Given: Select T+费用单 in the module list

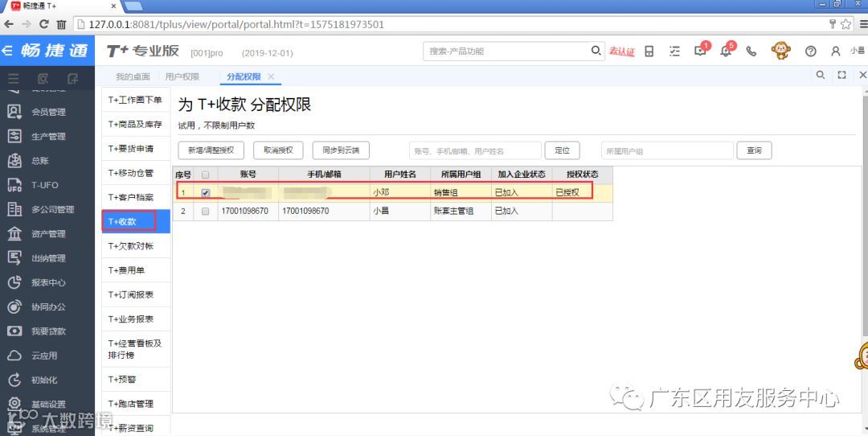Looking at the screenshot, I should [136, 270].
